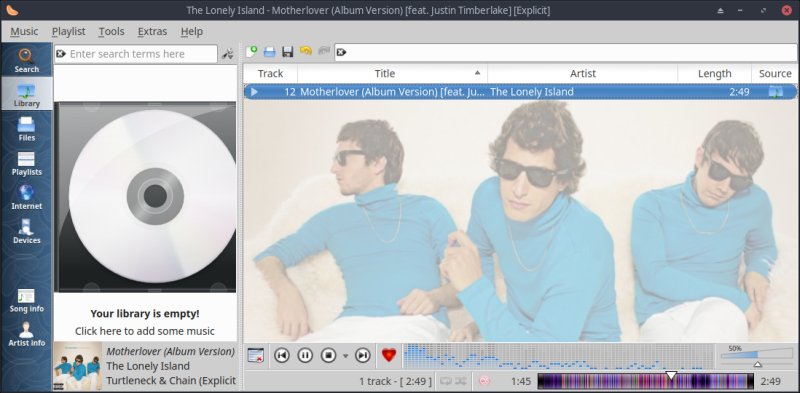
Task: Click the Turtleneck & Chain album thumbnail
Action: click(78, 366)
